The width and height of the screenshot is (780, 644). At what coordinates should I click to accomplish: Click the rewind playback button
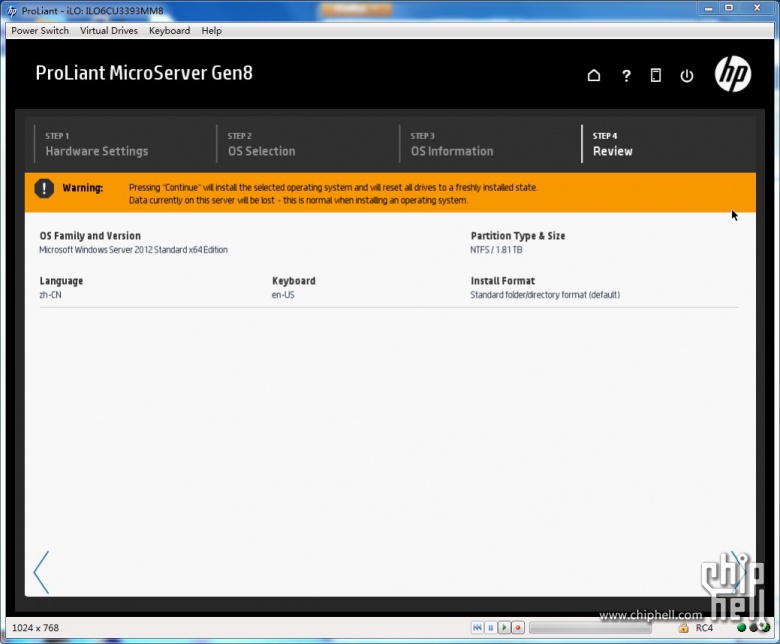pyautogui.click(x=477, y=628)
